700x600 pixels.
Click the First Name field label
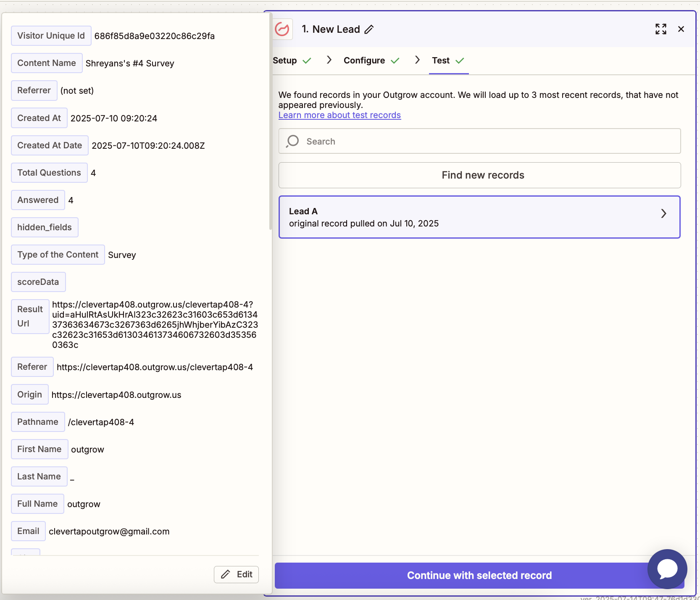tap(39, 449)
